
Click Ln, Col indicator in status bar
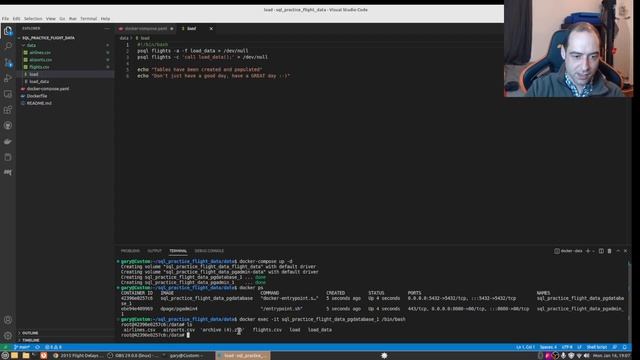pyautogui.click(x=525, y=347)
